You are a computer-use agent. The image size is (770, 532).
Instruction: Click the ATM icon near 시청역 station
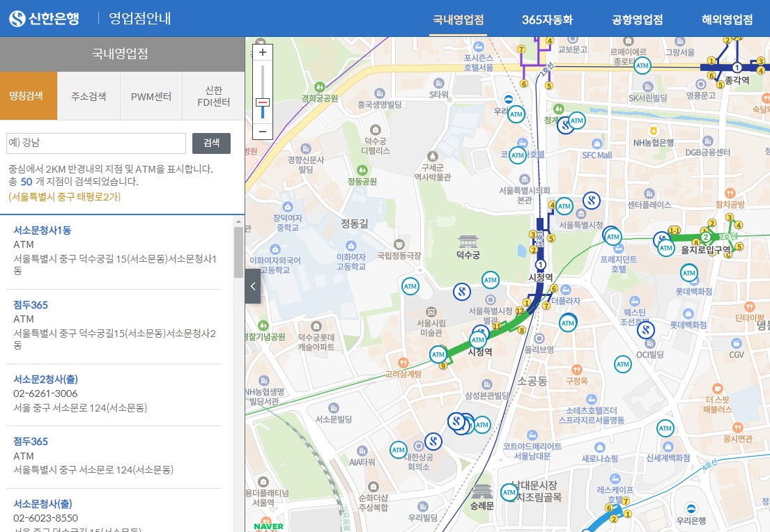coord(478,339)
